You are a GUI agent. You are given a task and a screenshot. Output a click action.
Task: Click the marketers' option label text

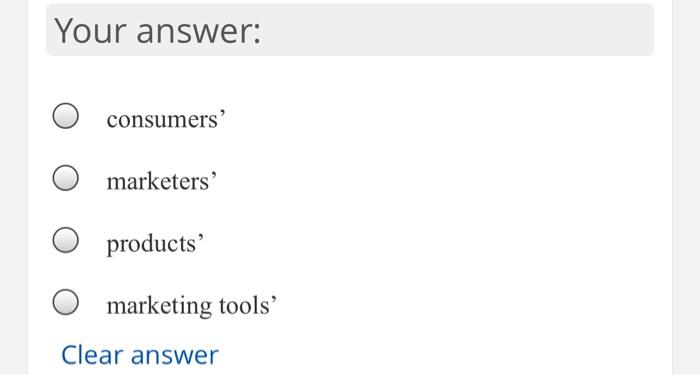162,181
